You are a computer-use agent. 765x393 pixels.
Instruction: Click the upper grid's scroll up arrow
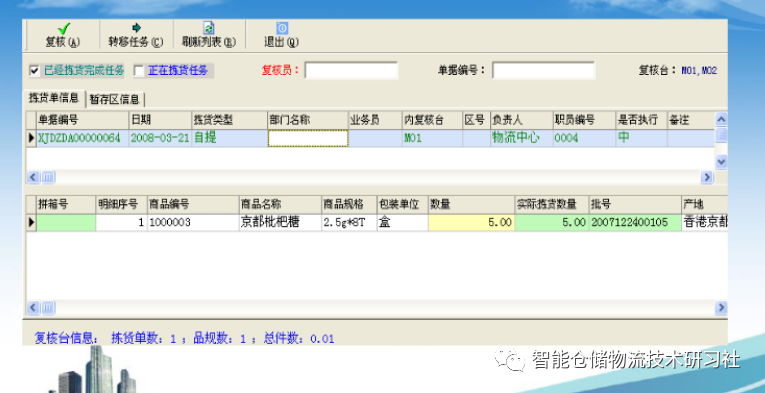(721, 118)
